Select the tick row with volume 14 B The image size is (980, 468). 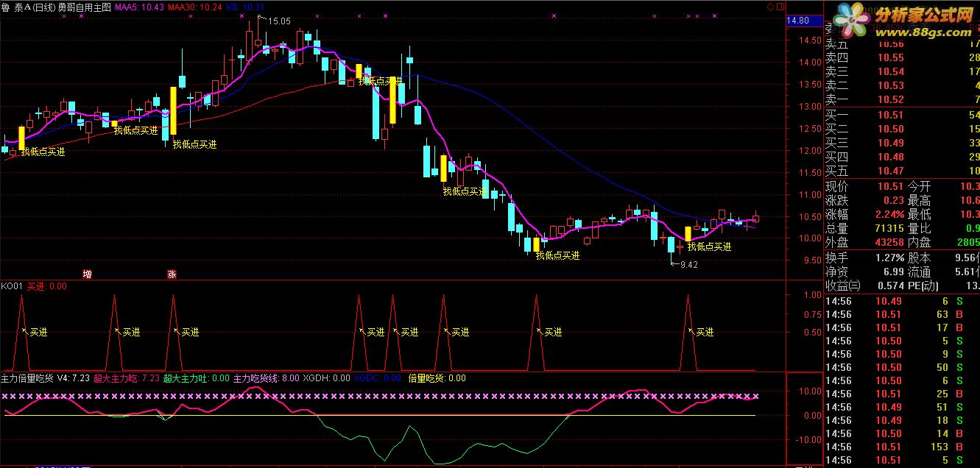[901, 433]
